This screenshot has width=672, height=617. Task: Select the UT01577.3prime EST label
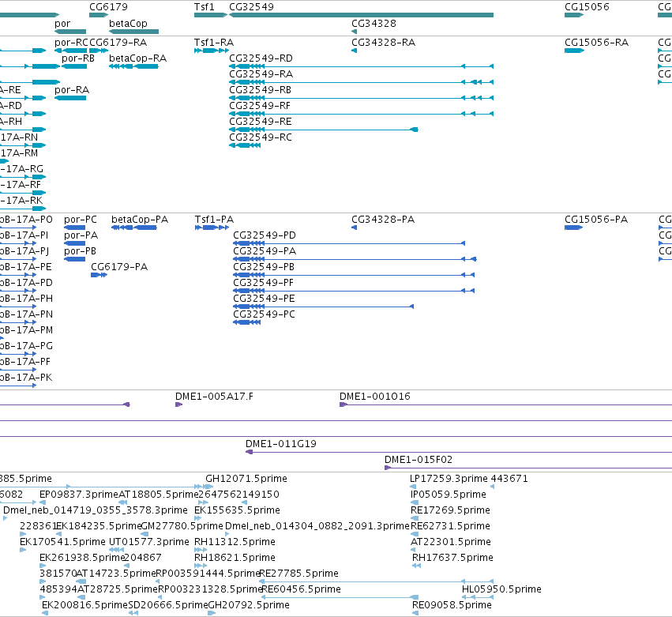(x=148, y=543)
